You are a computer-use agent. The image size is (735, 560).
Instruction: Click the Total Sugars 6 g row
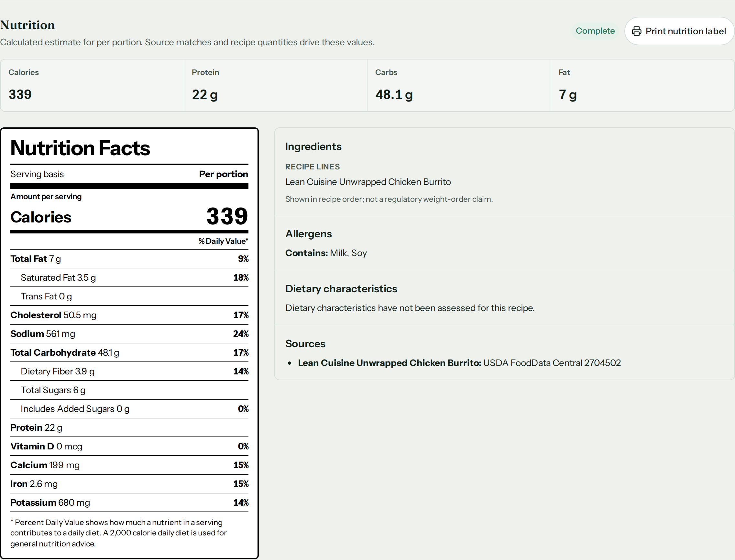coord(129,390)
